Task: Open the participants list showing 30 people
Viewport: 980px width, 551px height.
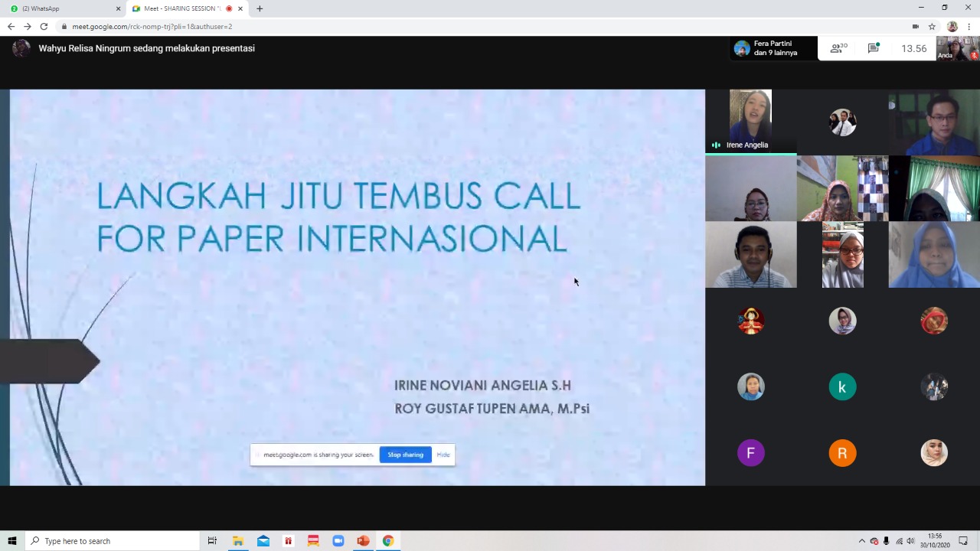Action: (x=839, y=48)
